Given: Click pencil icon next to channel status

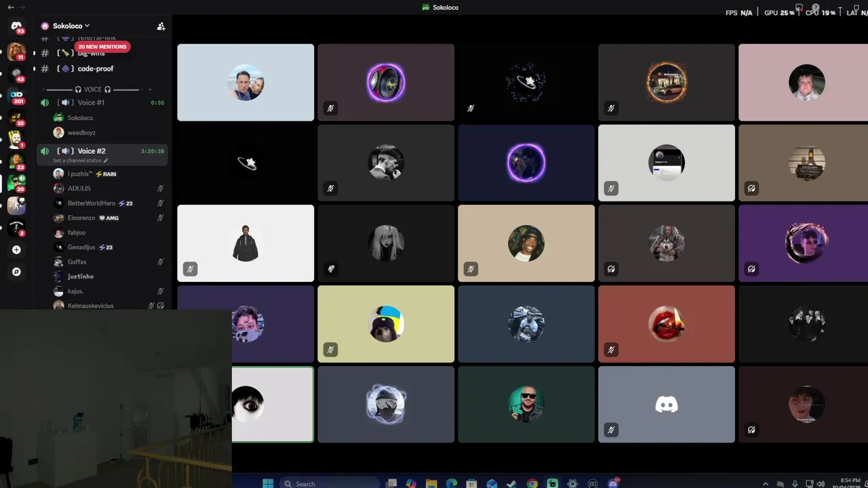Looking at the screenshot, I should point(106,161).
